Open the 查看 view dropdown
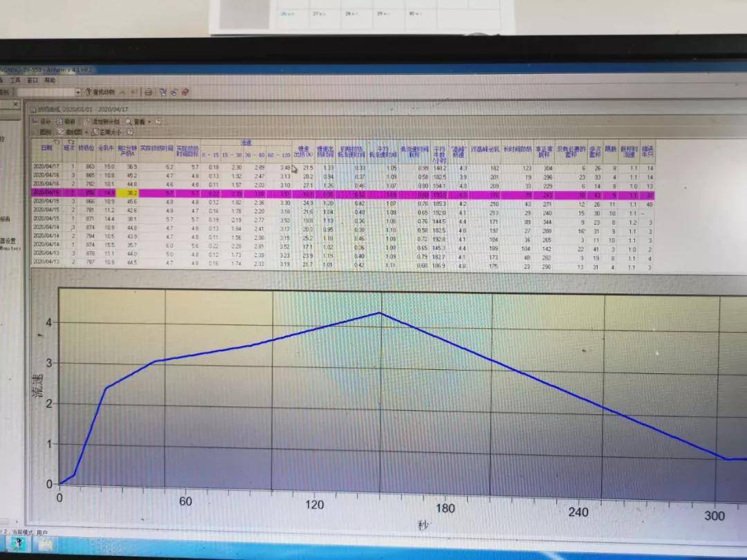Image resolution: width=747 pixels, height=560 pixels. (138, 122)
